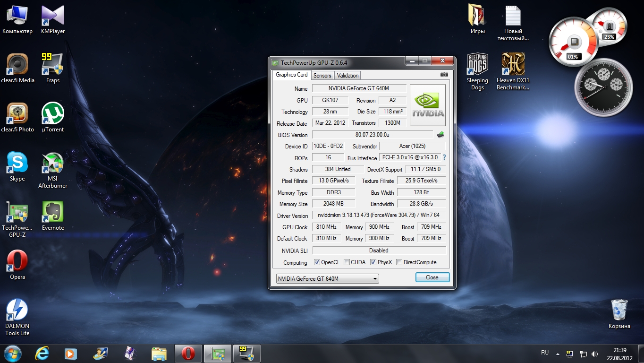Click the Release Date value Mar 22, 2012
The width and height of the screenshot is (644, 363).
[330, 123]
